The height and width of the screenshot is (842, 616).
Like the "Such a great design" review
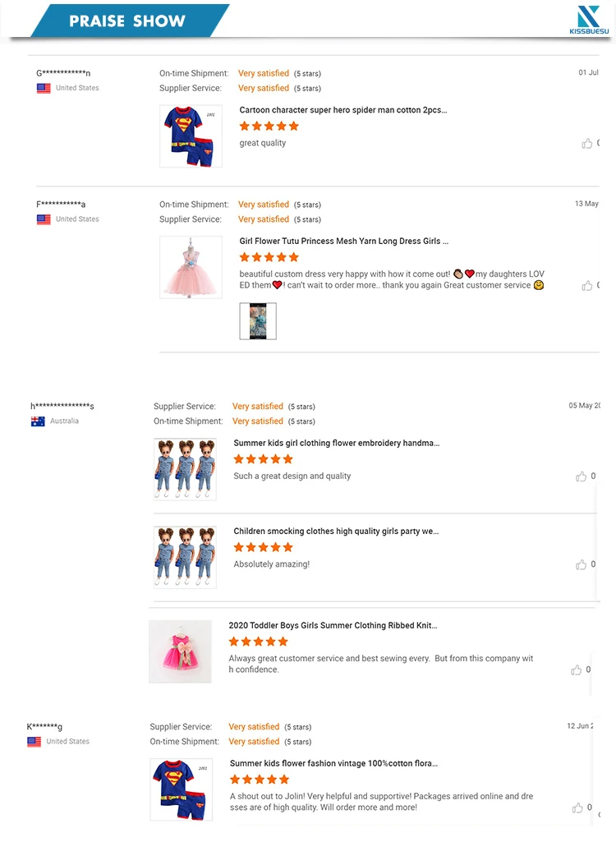tap(582, 476)
